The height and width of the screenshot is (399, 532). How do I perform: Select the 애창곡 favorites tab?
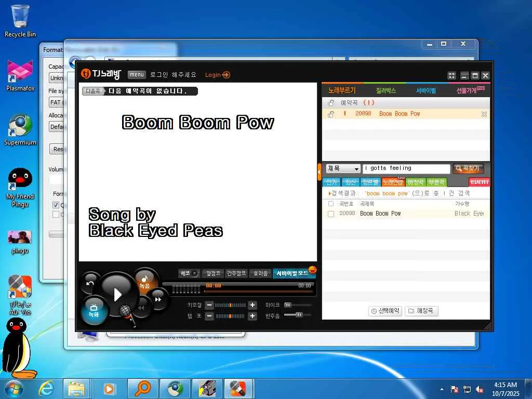coord(416,182)
